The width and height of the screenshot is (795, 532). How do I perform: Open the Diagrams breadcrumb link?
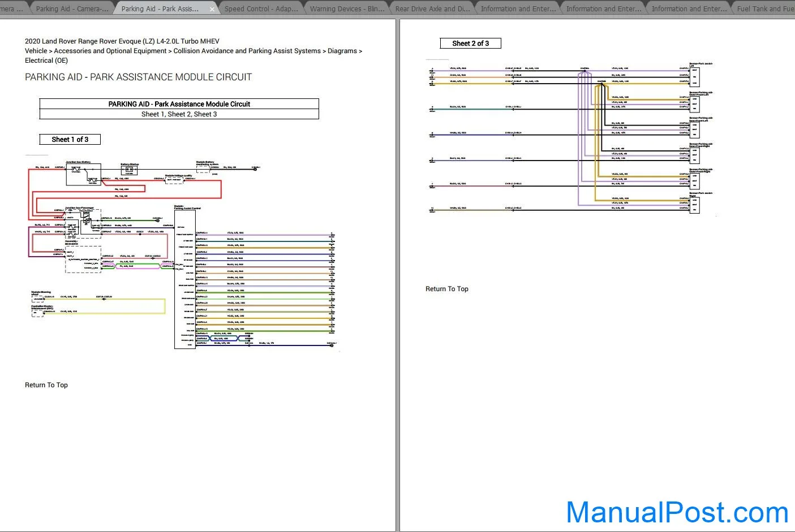pos(342,51)
